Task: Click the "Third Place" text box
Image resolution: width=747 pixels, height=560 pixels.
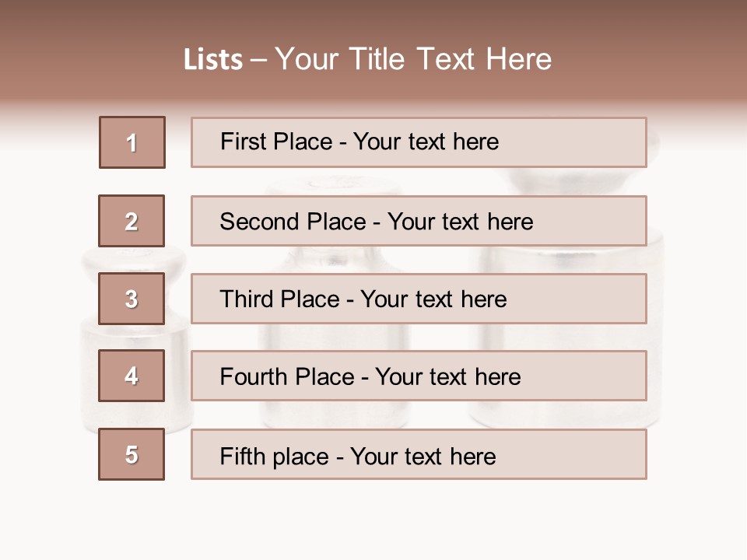Action: pos(419,299)
